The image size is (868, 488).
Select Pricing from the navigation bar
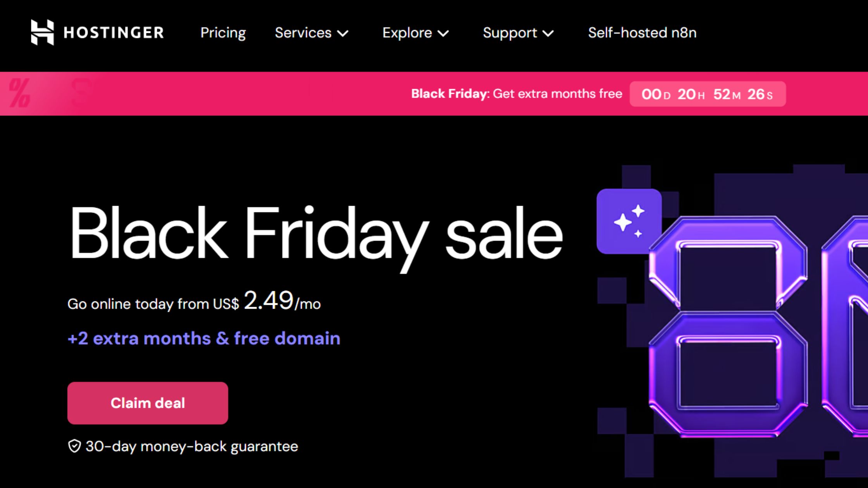223,33
